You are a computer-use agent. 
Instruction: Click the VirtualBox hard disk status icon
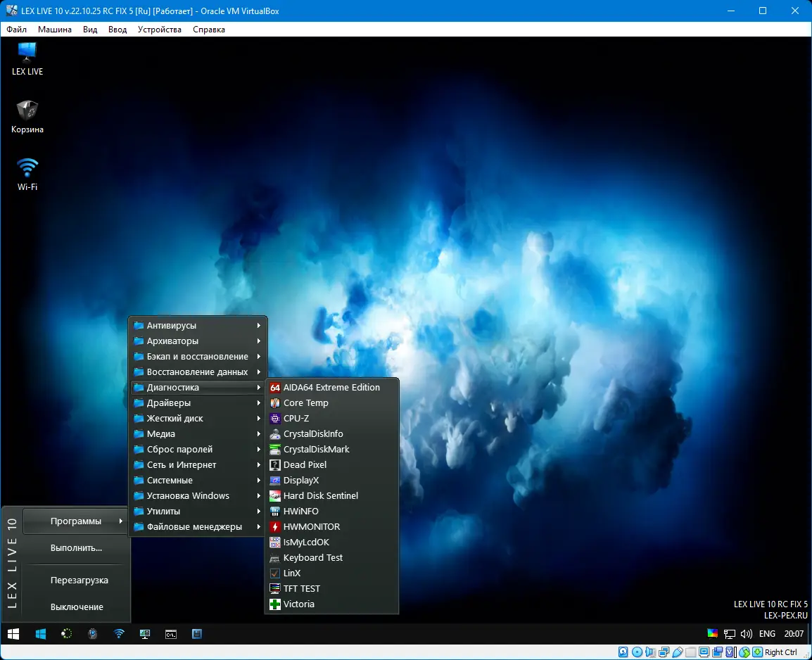click(623, 652)
